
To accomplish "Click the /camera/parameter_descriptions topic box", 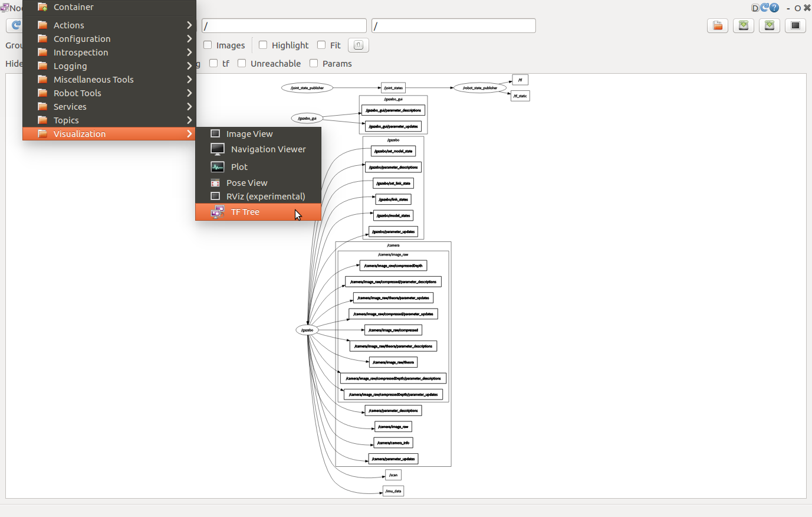I will [393, 410].
